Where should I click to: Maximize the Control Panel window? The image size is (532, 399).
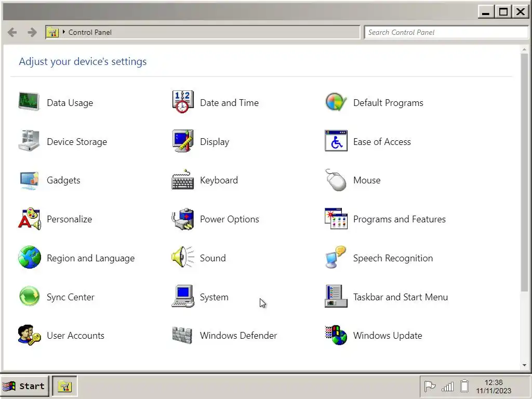tap(503, 12)
